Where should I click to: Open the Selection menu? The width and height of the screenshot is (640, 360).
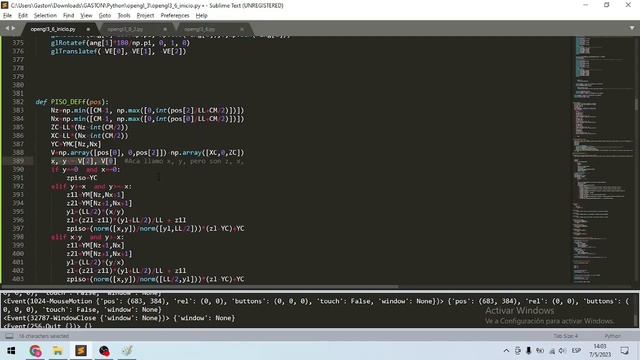click(x=45, y=16)
